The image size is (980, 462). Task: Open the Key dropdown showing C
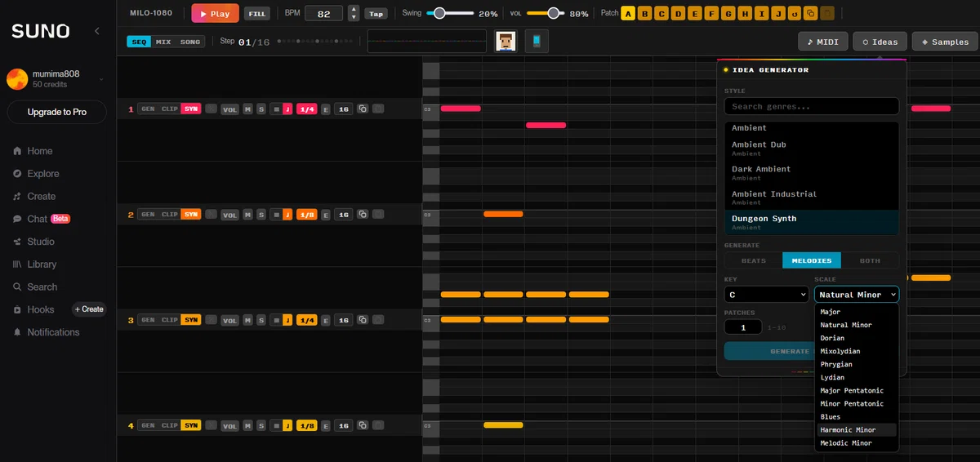(x=766, y=294)
